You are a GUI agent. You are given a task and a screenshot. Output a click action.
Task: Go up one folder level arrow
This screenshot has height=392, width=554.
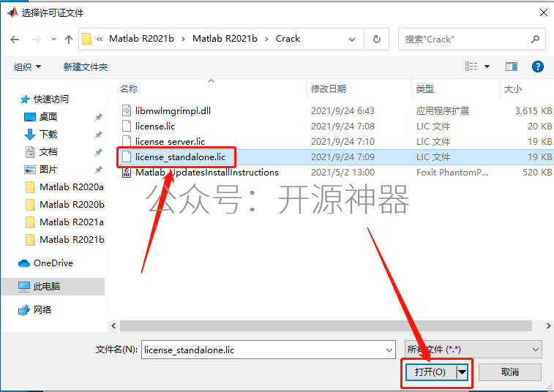(69, 39)
